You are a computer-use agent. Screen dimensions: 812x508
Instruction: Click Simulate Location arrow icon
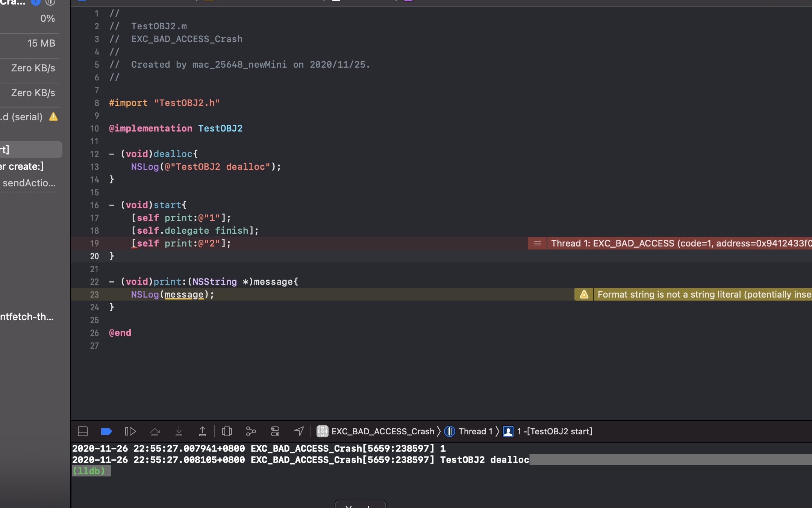[299, 431]
